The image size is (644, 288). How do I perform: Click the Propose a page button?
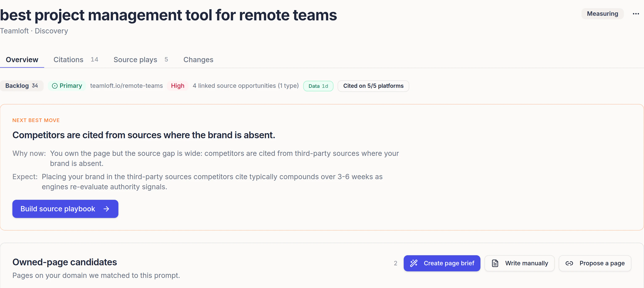coord(595,263)
